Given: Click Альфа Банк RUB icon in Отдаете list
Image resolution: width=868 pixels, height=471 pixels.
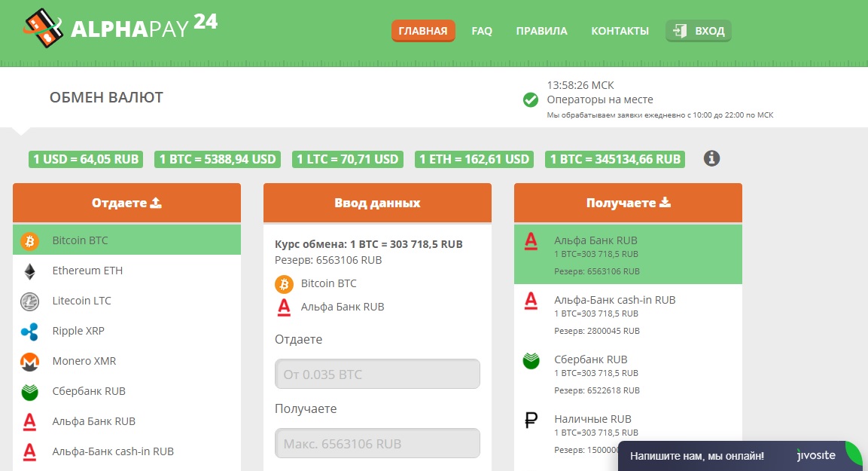Looking at the screenshot, I should (29, 422).
